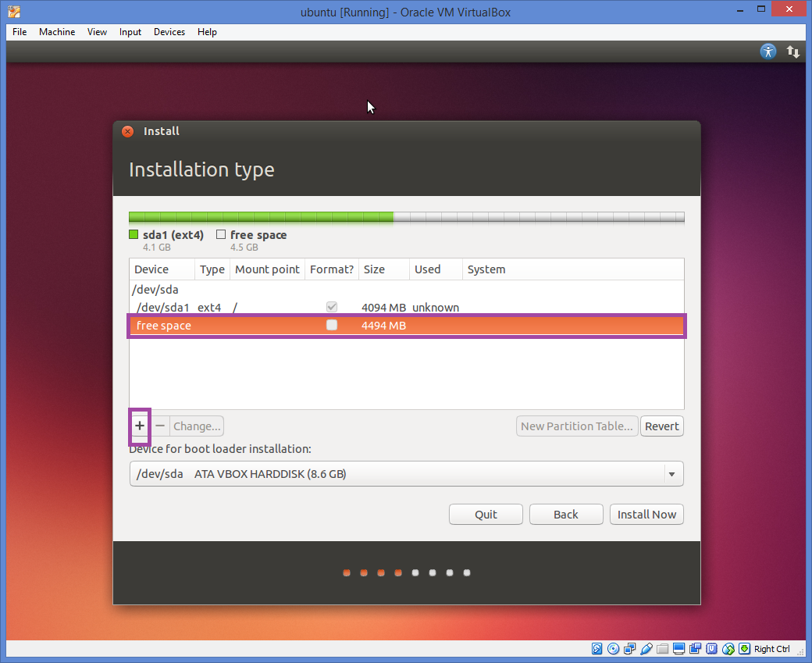
Task: Click the green arrow keyboard capture icon
Action: pyautogui.click(x=745, y=648)
